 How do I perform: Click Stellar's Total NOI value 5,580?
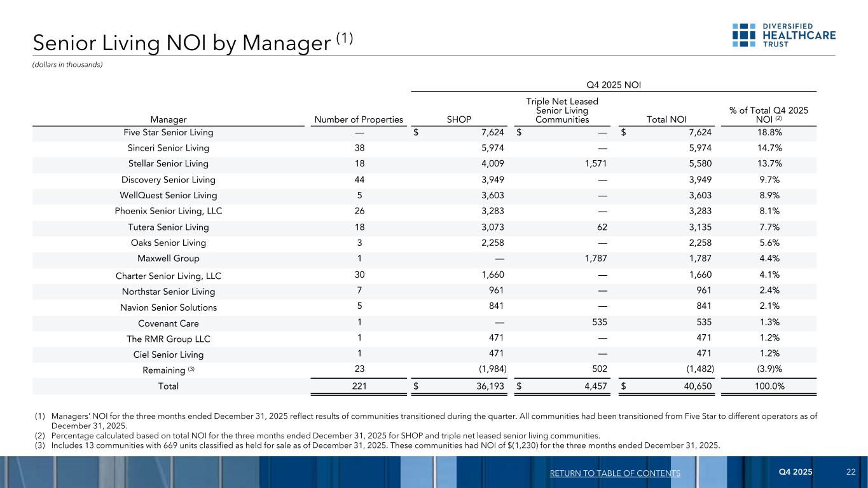699,164
